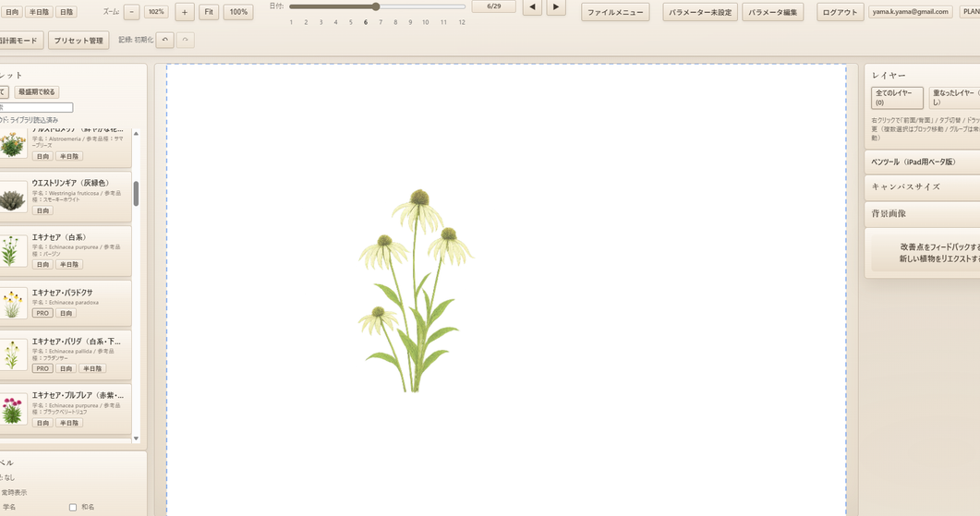Select the エキナセア (白系) thumbnail
This screenshot has width=980, height=516.
(13, 251)
